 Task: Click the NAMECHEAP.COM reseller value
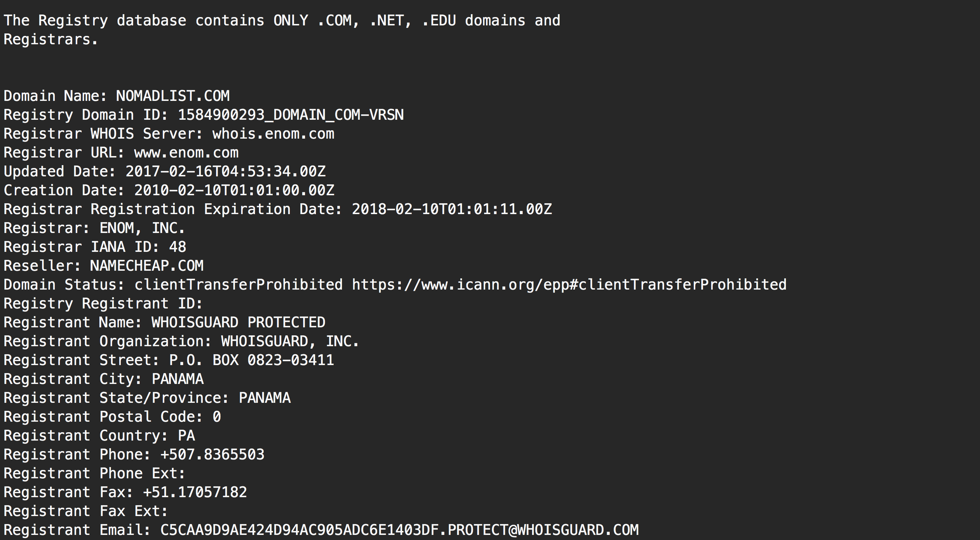[x=147, y=266]
